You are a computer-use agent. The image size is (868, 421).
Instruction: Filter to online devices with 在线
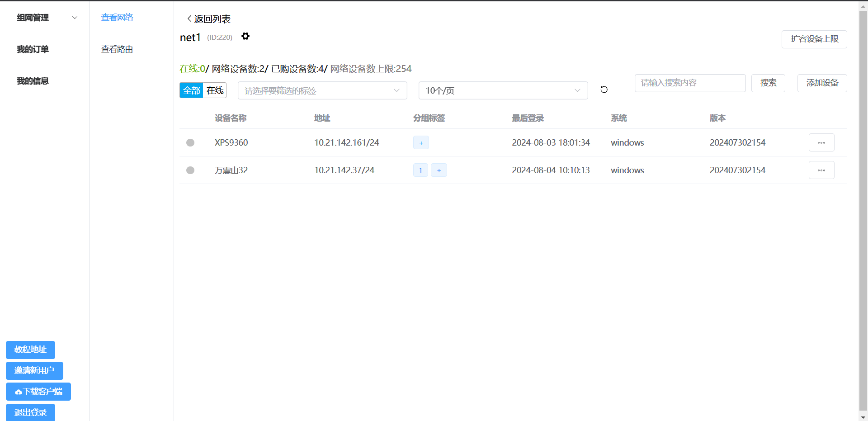click(215, 90)
